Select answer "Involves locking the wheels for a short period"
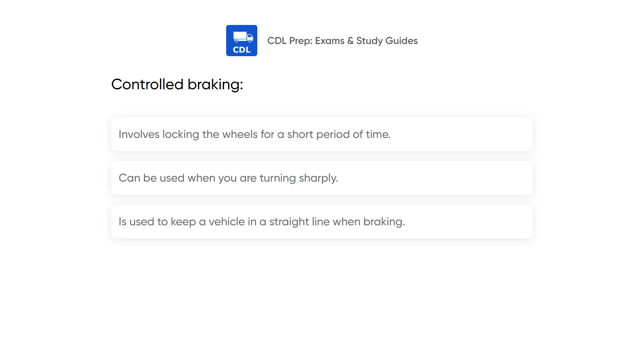The image size is (644, 337). pos(255,134)
